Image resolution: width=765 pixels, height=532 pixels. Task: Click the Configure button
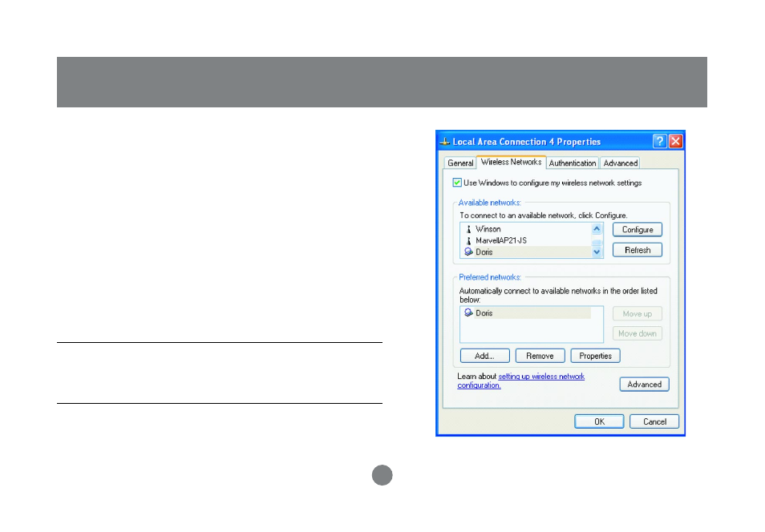point(637,230)
